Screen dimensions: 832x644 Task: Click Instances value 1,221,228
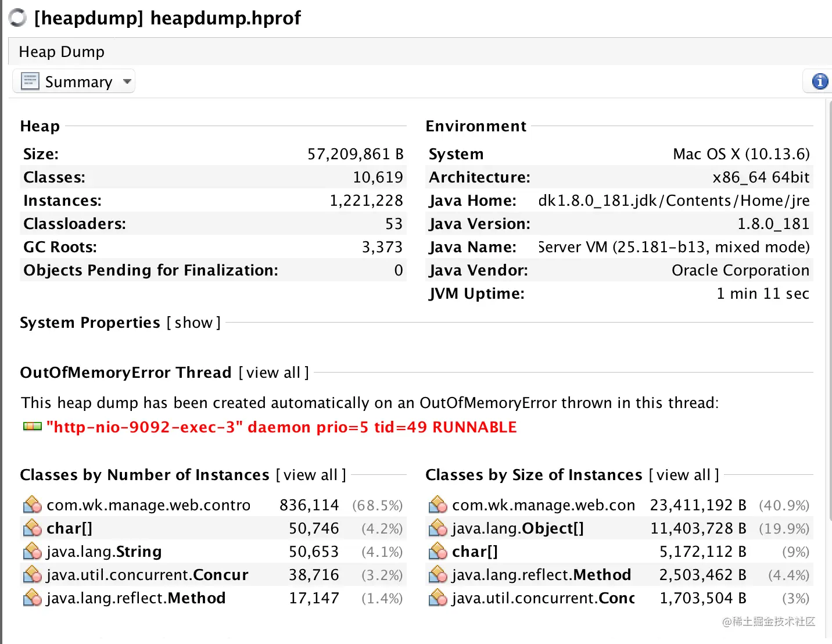click(x=366, y=201)
